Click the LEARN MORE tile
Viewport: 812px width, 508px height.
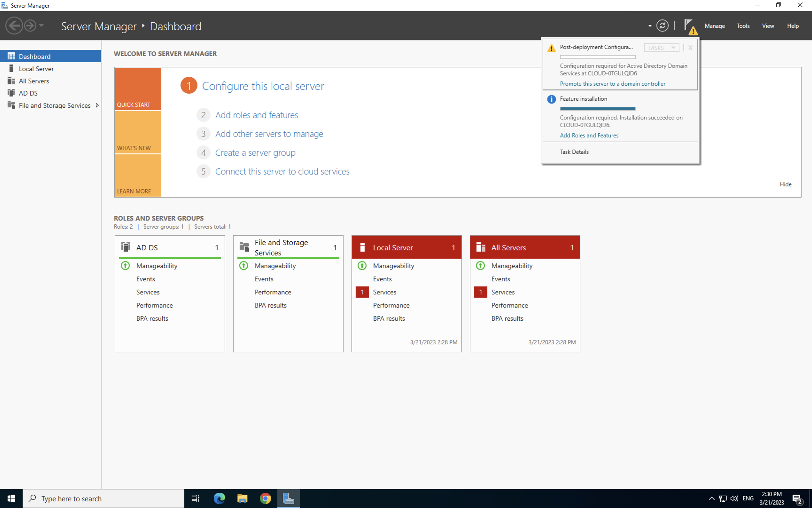tap(138, 175)
